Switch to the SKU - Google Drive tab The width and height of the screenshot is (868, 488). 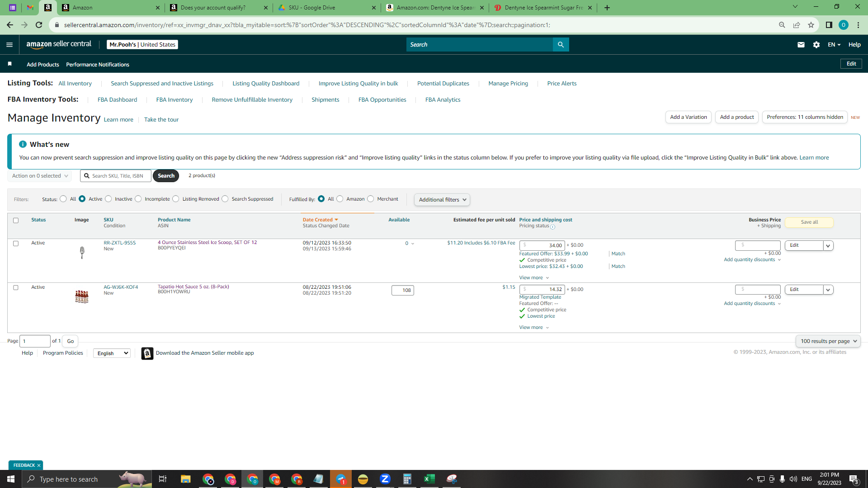327,8
